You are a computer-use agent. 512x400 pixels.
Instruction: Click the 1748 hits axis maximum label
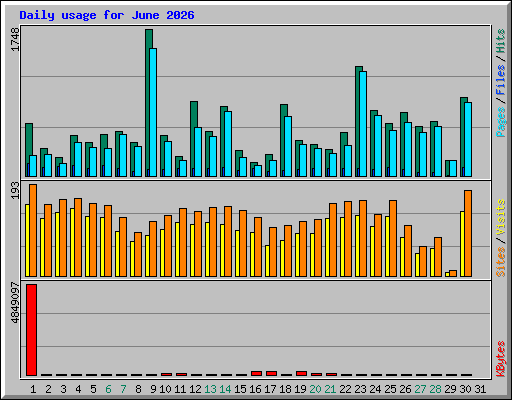point(15,40)
